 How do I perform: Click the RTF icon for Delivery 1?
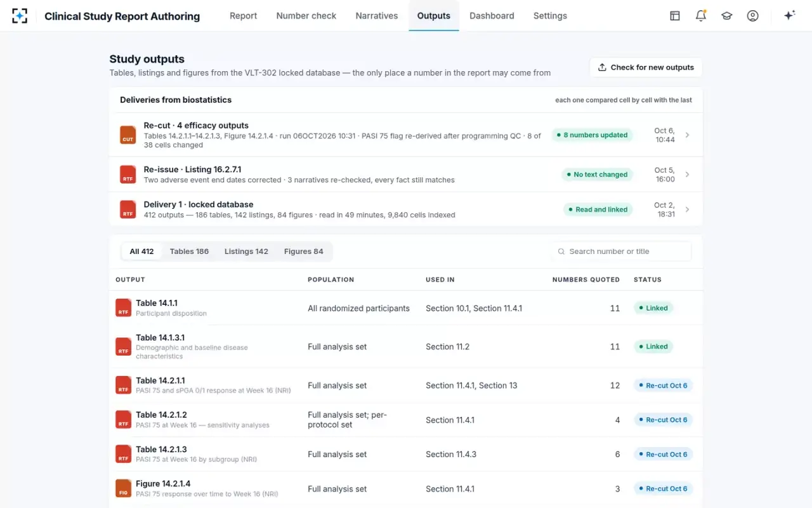tap(128, 210)
